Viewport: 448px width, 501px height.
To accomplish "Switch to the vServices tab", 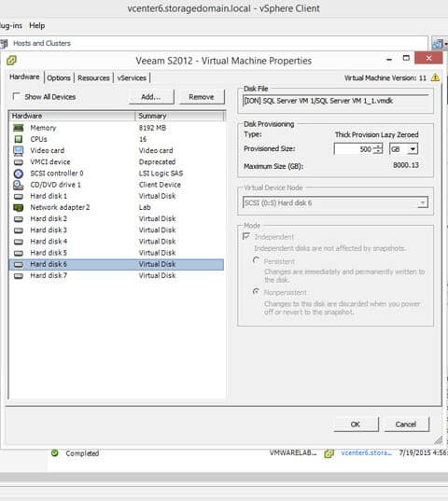I will pyautogui.click(x=132, y=78).
